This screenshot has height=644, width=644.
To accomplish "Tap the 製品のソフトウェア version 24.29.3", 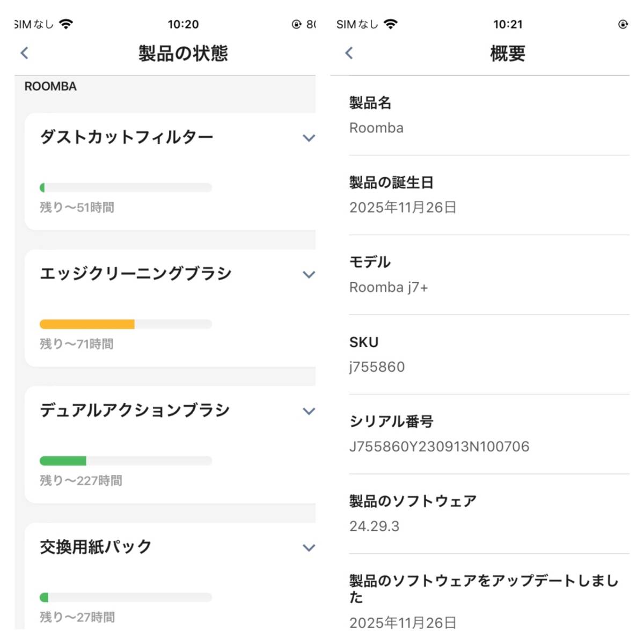I will tap(374, 526).
